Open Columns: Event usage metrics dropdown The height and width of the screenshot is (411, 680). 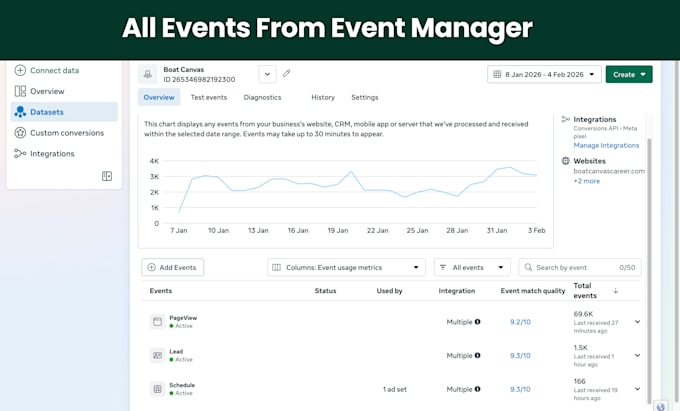(x=347, y=267)
